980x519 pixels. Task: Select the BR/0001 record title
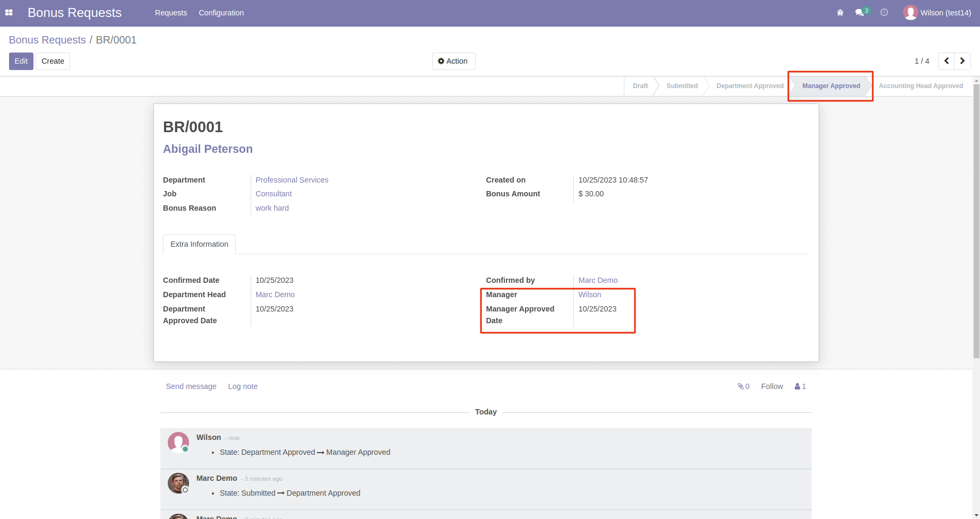[193, 127]
